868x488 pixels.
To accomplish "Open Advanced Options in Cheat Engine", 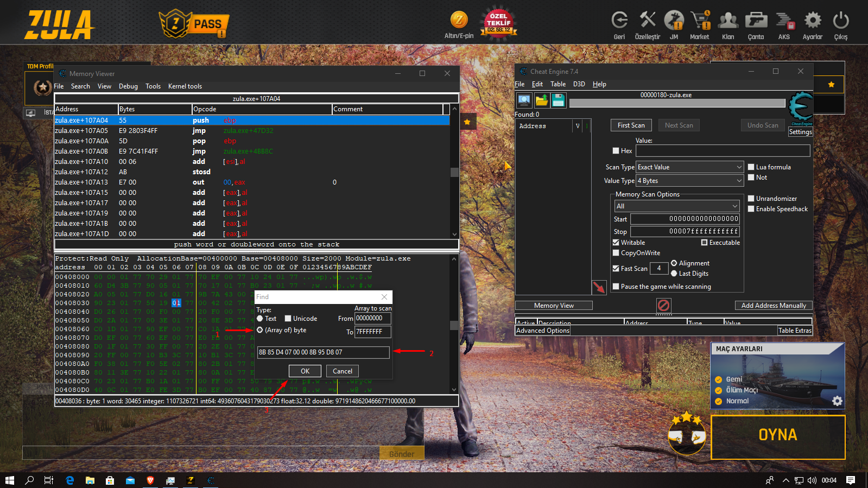I will coord(543,331).
